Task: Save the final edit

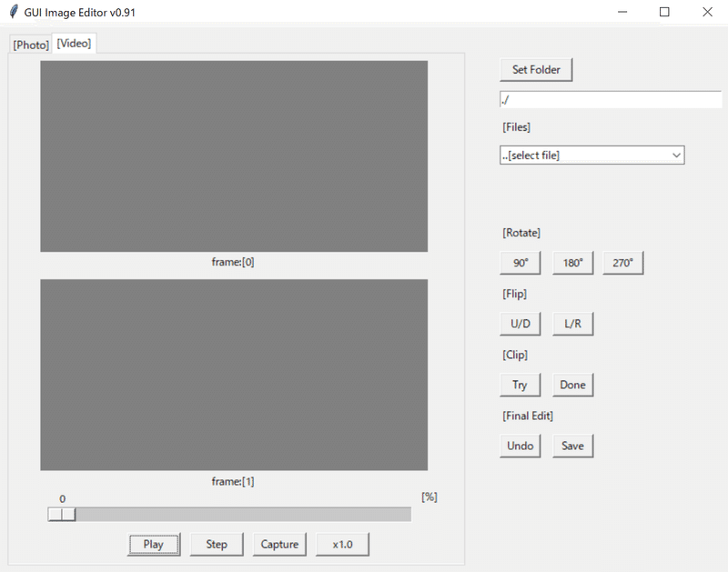Action: point(573,446)
